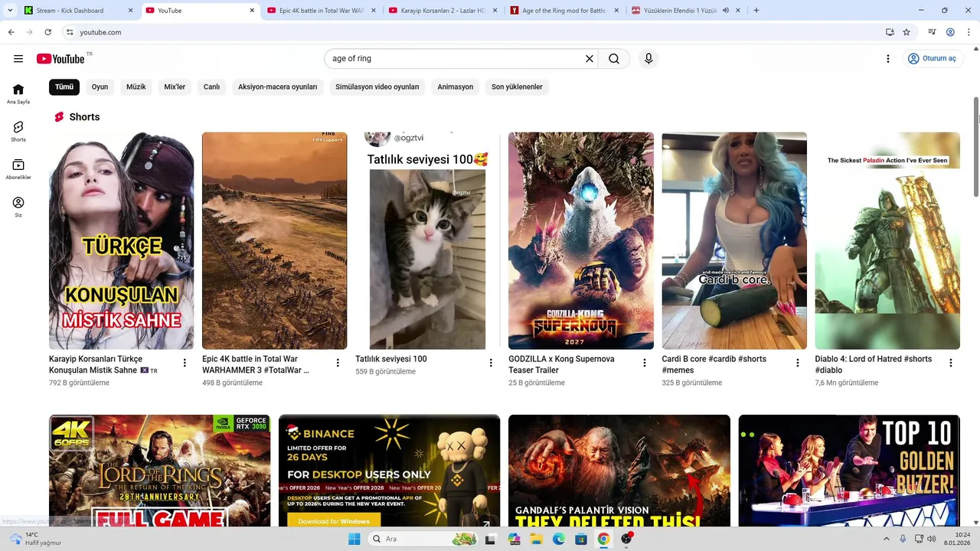Open Chrome profile icon
The image size is (980, 551).
coord(950,32)
